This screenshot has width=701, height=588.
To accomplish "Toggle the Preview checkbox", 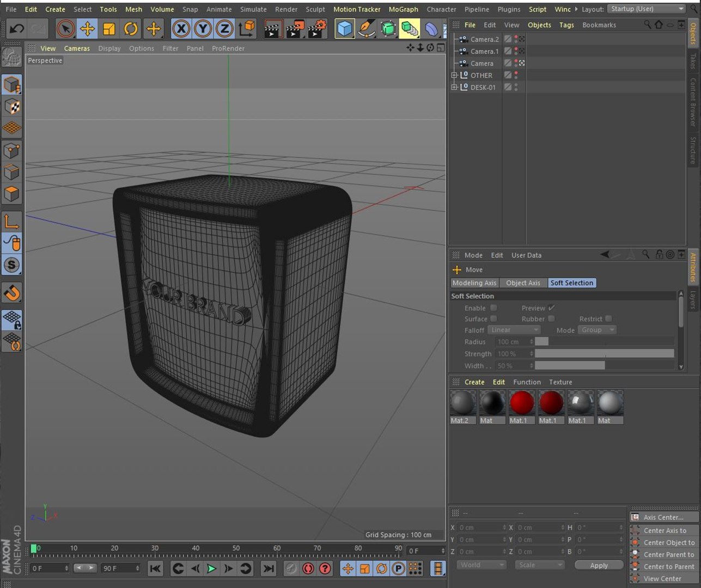I will (x=551, y=308).
